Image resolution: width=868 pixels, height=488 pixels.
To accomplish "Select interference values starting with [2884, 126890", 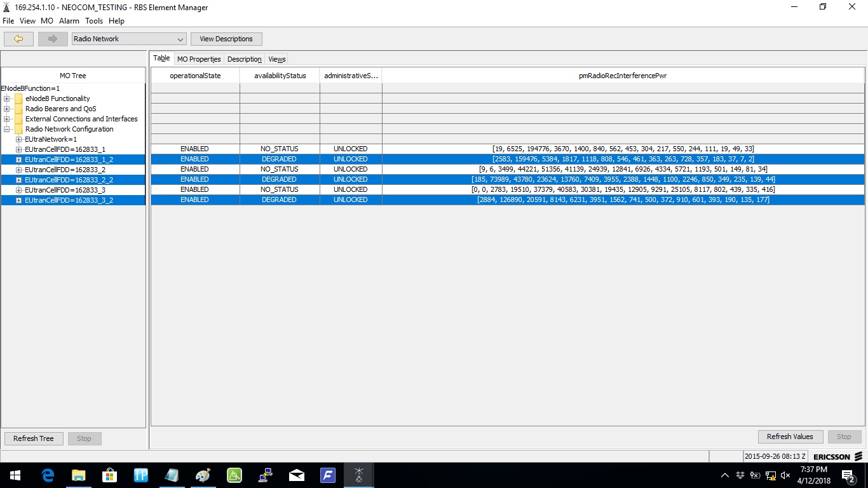I will click(x=623, y=200).
